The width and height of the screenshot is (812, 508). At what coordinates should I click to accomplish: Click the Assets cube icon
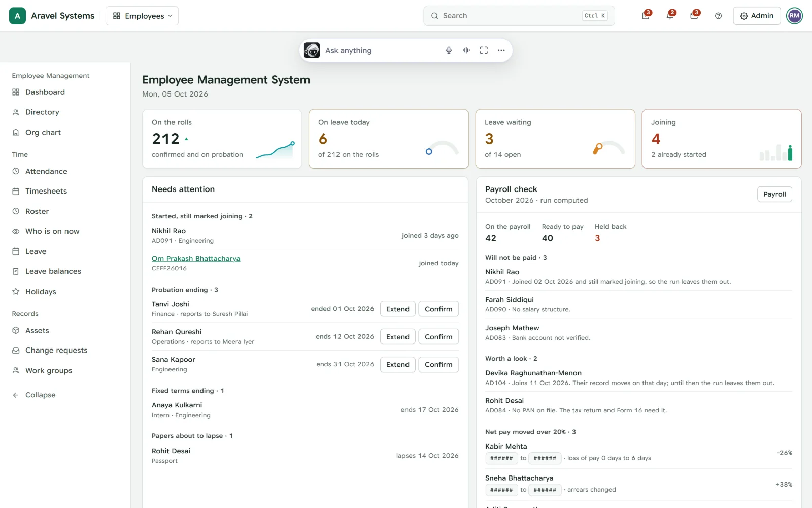tap(16, 330)
